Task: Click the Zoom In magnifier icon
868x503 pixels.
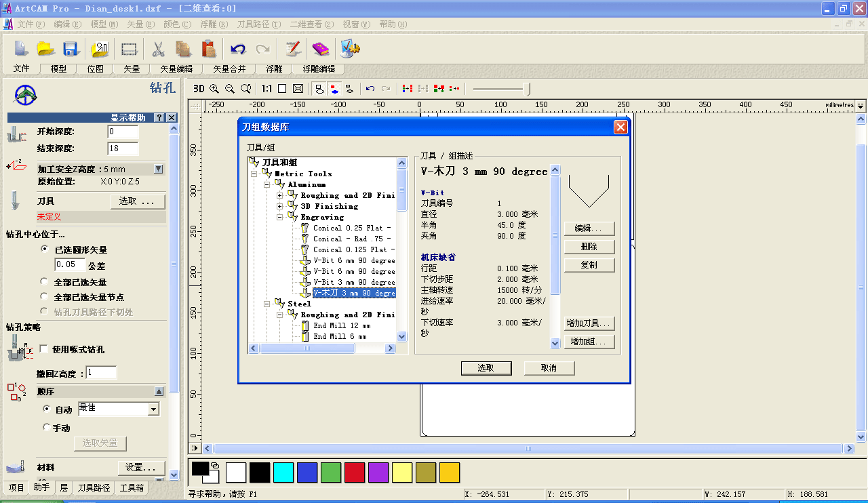Action: [x=214, y=89]
